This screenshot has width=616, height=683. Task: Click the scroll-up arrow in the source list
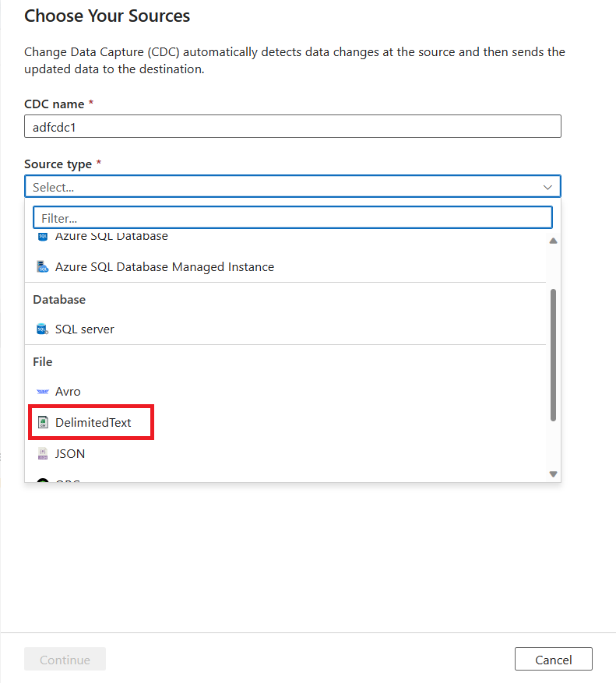point(553,241)
